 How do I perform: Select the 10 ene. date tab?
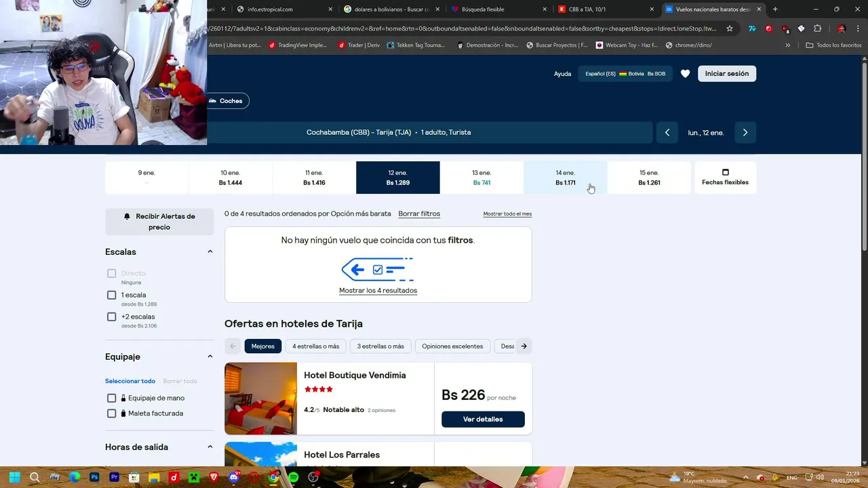click(x=231, y=178)
